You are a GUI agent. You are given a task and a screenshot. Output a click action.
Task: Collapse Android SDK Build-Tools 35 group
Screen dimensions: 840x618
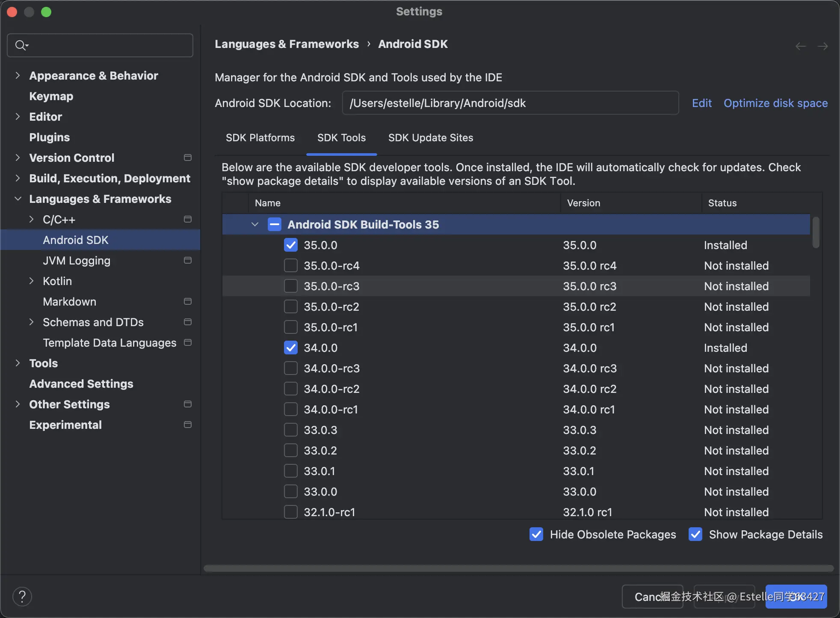[255, 224]
